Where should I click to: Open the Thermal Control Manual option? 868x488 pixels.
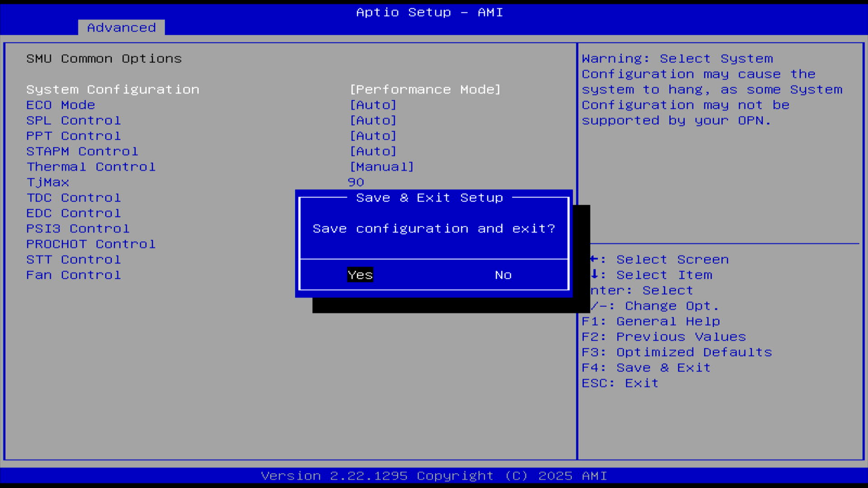[382, 167]
